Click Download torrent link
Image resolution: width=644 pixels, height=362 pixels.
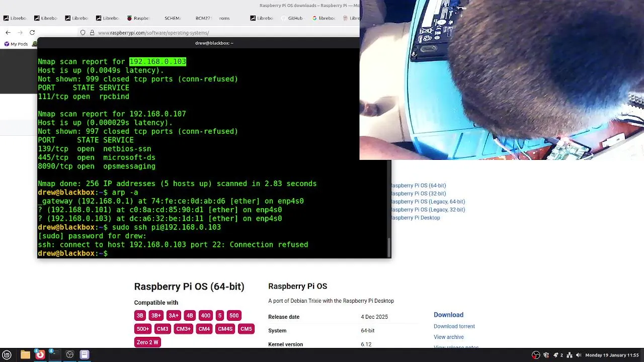click(454, 326)
